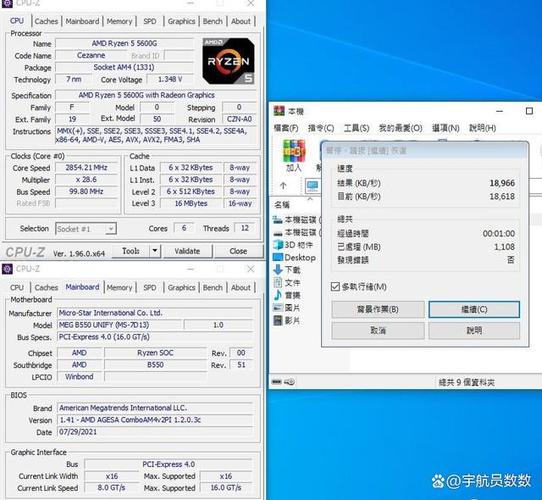
Task: Click the 取消 button
Action: [x=378, y=331]
